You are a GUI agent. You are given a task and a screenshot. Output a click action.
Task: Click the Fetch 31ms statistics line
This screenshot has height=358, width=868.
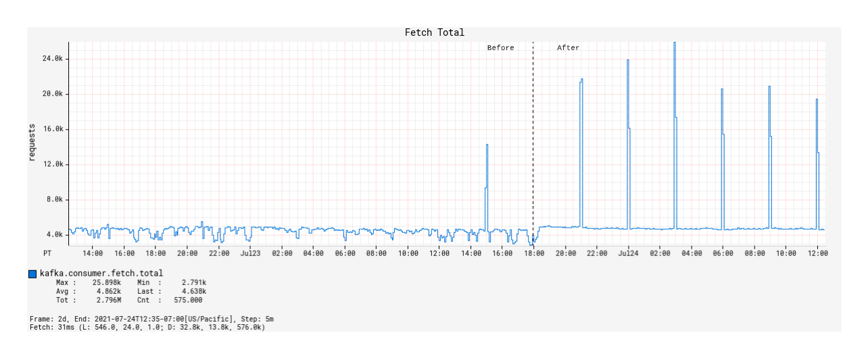(147, 327)
